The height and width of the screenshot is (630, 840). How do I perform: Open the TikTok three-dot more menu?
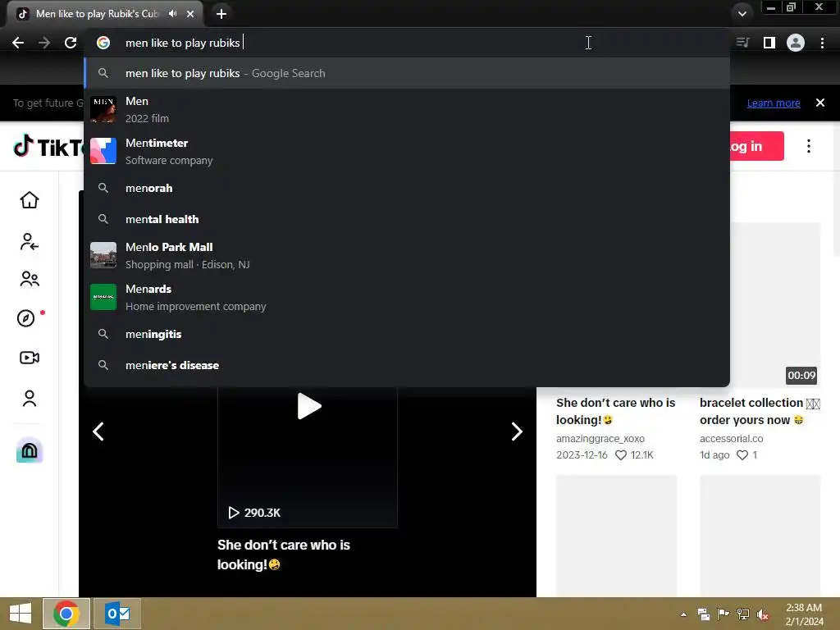click(x=808, y=146)
